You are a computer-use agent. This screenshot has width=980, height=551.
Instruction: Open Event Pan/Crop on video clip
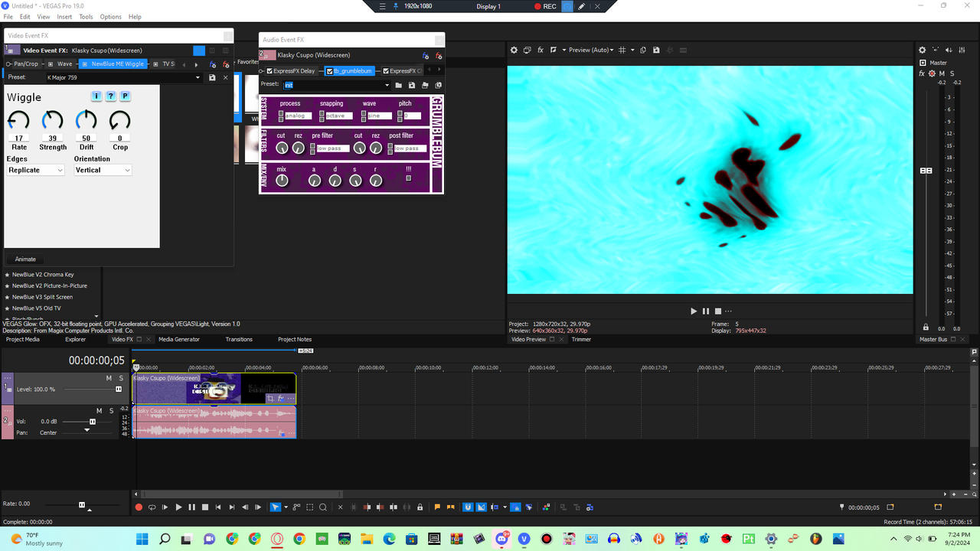[270, 399]
